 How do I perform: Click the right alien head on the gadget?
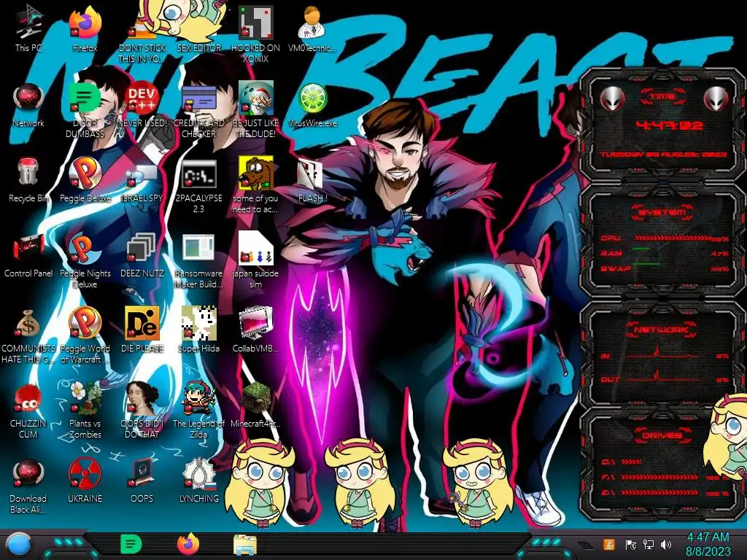tap(716, 98)
